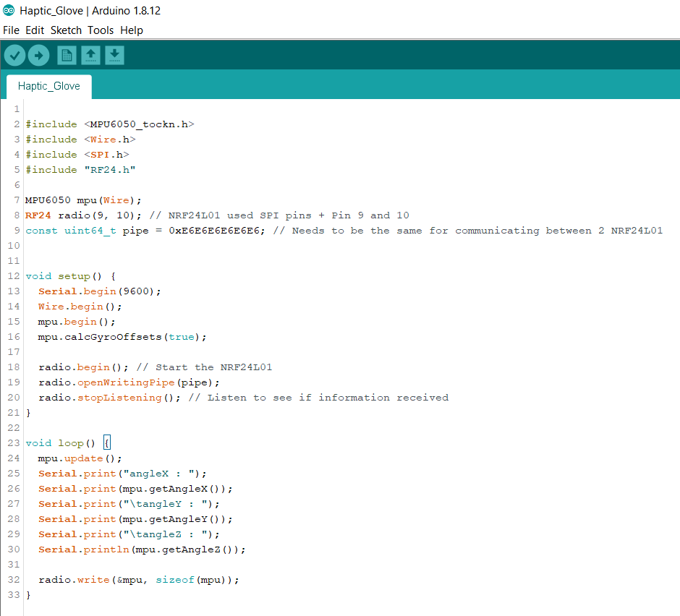This screenshot has height=616, width=680.
Task: Click the #include <SPI.h> line
Action: tap(77, 155)
